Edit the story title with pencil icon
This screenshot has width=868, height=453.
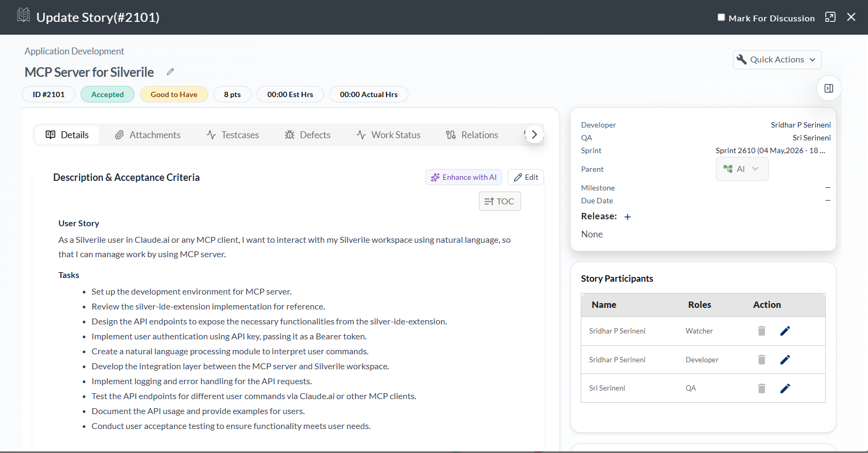(x=170, y=71)
